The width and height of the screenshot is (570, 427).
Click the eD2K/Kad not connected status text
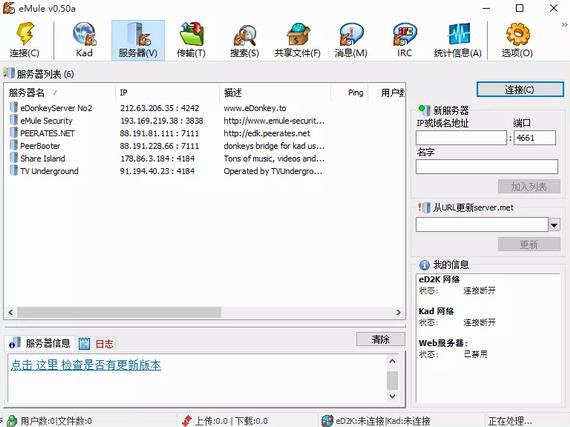383,421
